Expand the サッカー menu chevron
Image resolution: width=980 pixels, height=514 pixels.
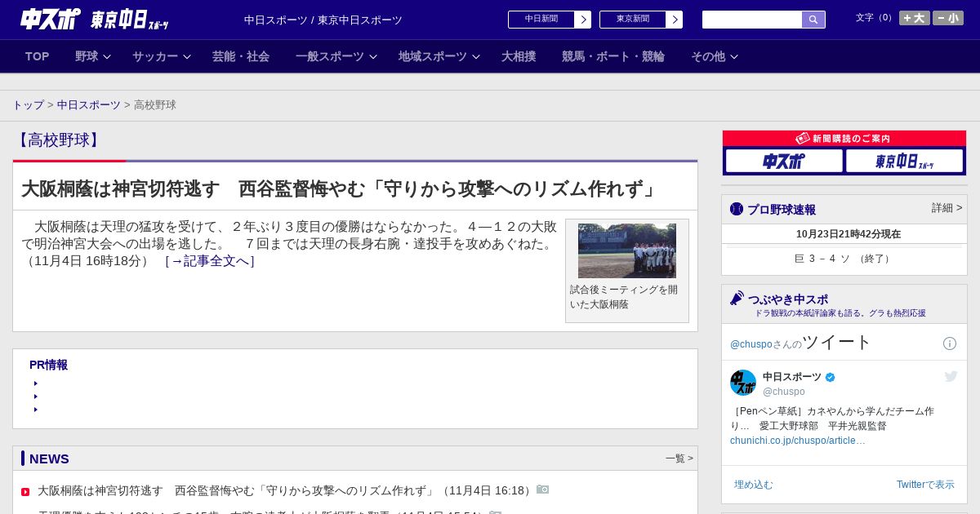click(x=186, y=57)
